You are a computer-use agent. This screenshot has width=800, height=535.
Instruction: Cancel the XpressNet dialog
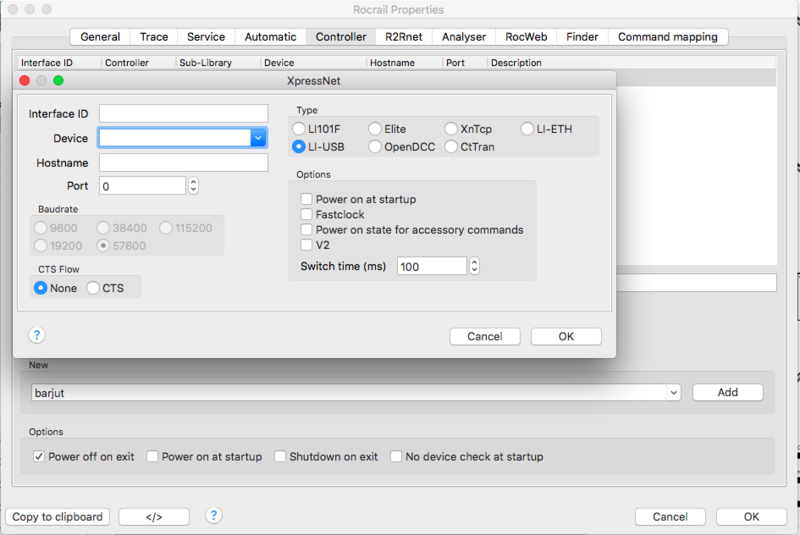tap(485, 336)
